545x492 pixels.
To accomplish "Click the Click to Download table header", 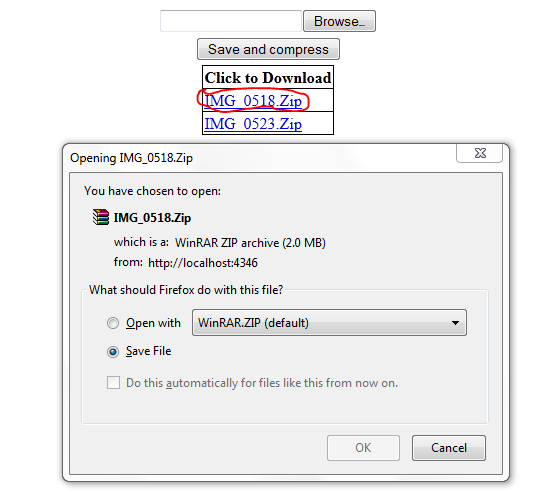I will point(268,77).
